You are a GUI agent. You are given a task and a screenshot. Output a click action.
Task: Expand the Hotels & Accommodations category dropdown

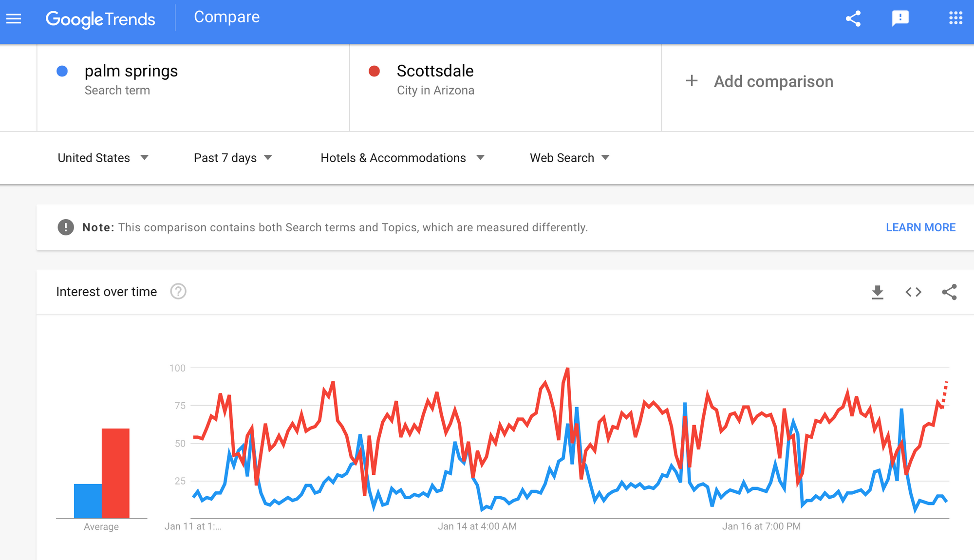click(402, 158)
